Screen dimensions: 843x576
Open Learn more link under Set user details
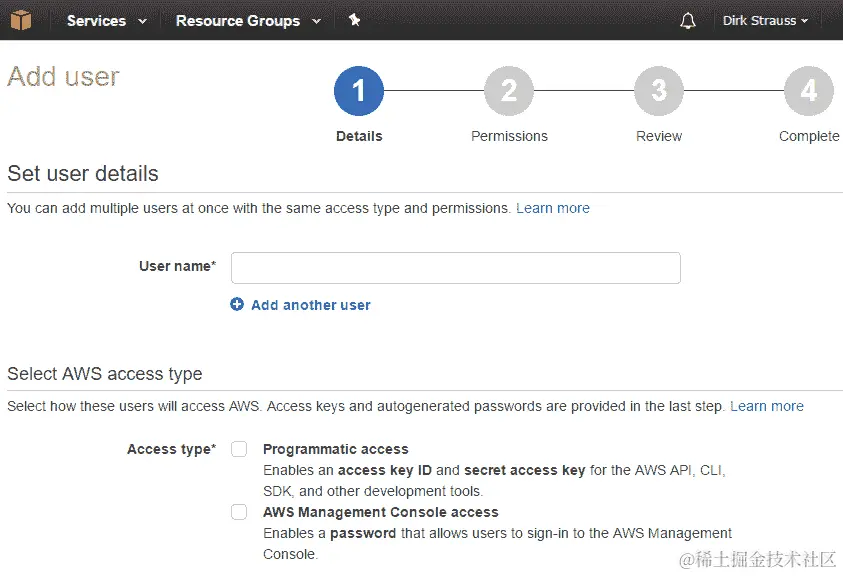[x=553, y=208]
